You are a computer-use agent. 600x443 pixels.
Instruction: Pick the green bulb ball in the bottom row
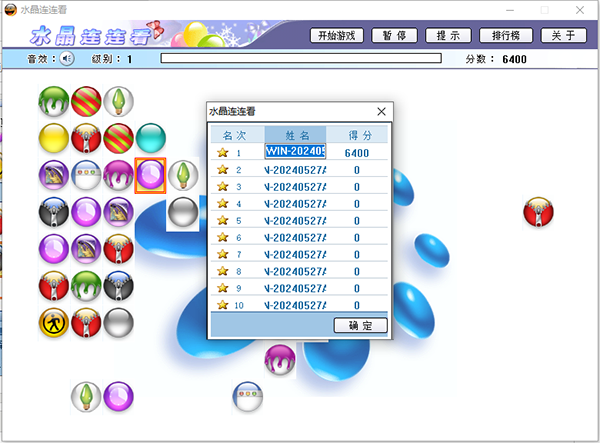pyautogui.click(x=86, y=397)
